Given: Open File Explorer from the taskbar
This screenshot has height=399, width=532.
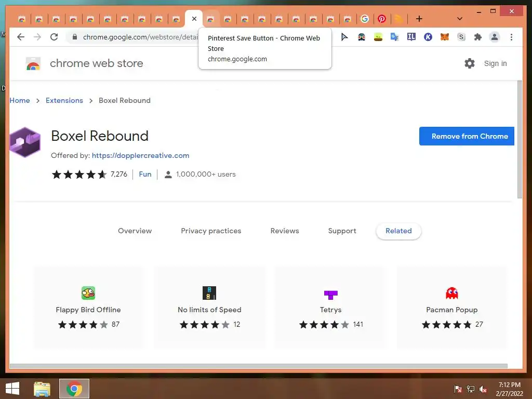Looking at the screenshot, I should pyautogui.click(x=42, y=389).
